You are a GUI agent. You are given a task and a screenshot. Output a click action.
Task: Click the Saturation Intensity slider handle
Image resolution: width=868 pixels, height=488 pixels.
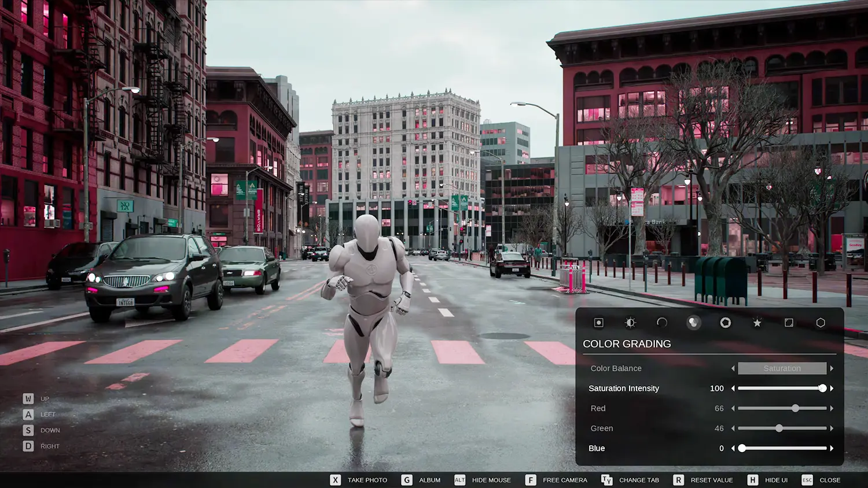coord(822,389)
